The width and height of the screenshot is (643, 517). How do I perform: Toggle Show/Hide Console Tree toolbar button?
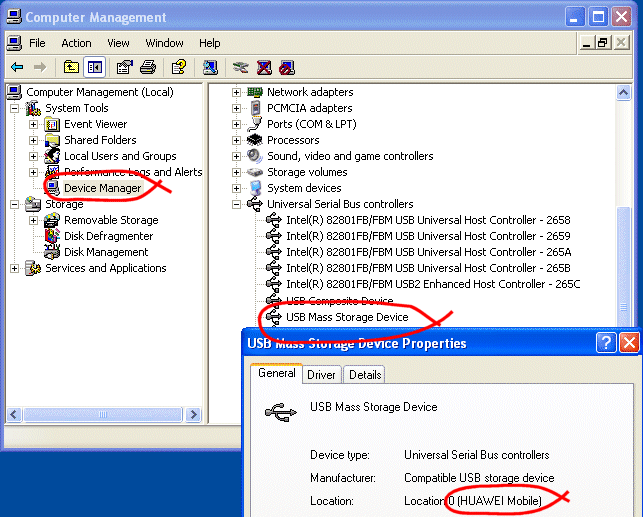coord(95,67)
